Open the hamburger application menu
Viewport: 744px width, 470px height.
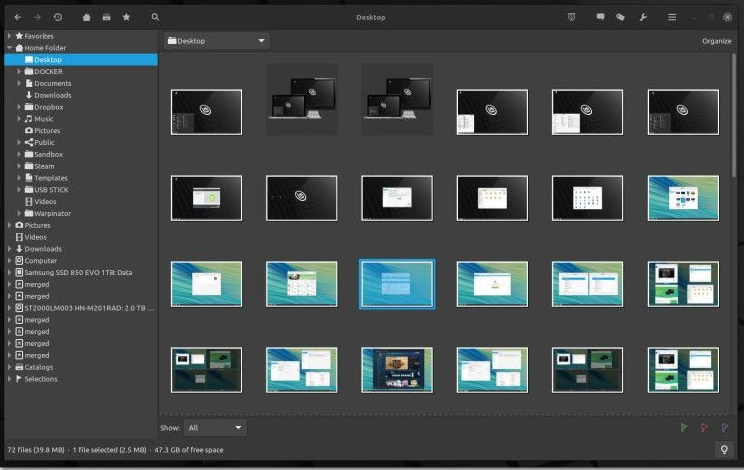672,17
